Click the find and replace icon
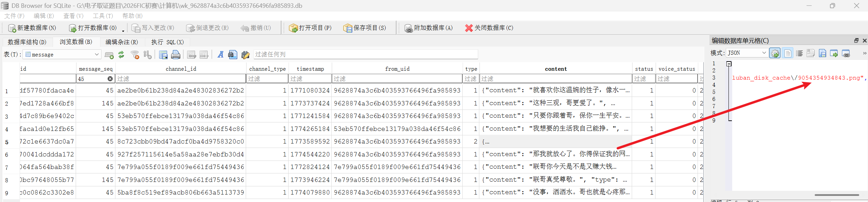This screenshot has width=868, height=202. pos(245,54)
